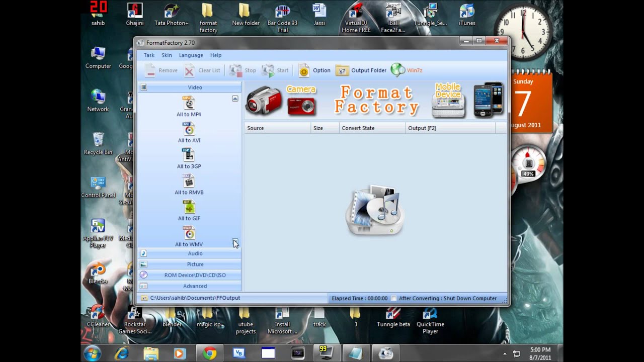Viewport: 644px width, 362px height.
Task: Select the All to GIF converter
Action: click(x=189, y=208)
